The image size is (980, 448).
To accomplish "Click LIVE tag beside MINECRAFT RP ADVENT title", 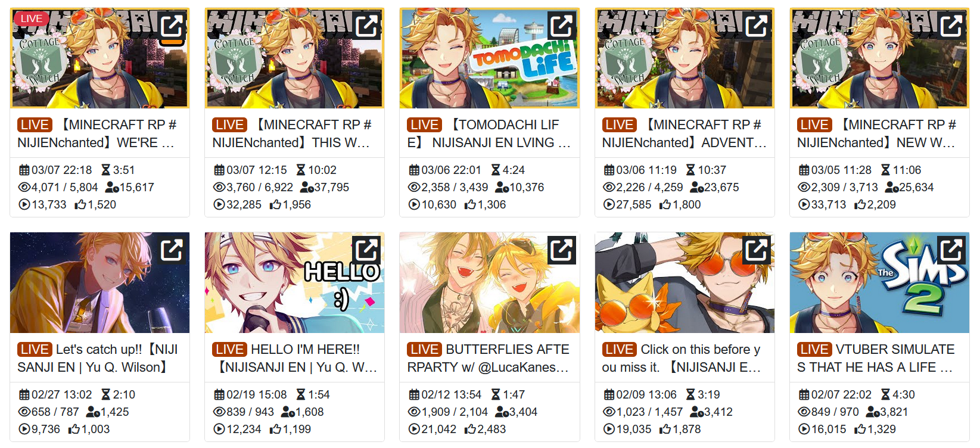I will [620, 125].
